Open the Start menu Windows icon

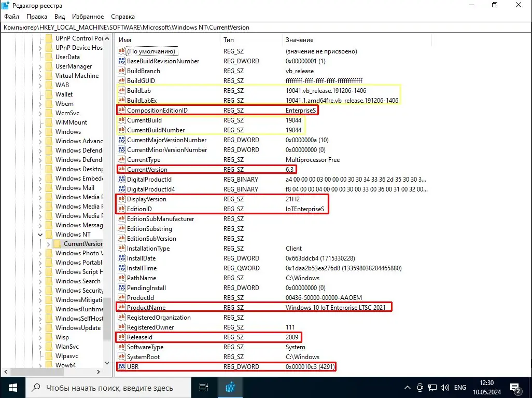[12, 387]
